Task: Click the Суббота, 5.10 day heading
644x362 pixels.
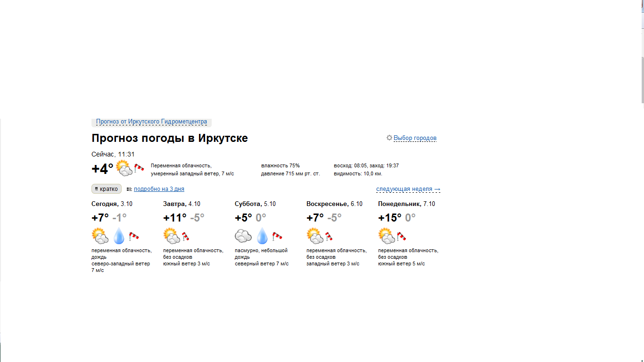Action: pos(255,204)
